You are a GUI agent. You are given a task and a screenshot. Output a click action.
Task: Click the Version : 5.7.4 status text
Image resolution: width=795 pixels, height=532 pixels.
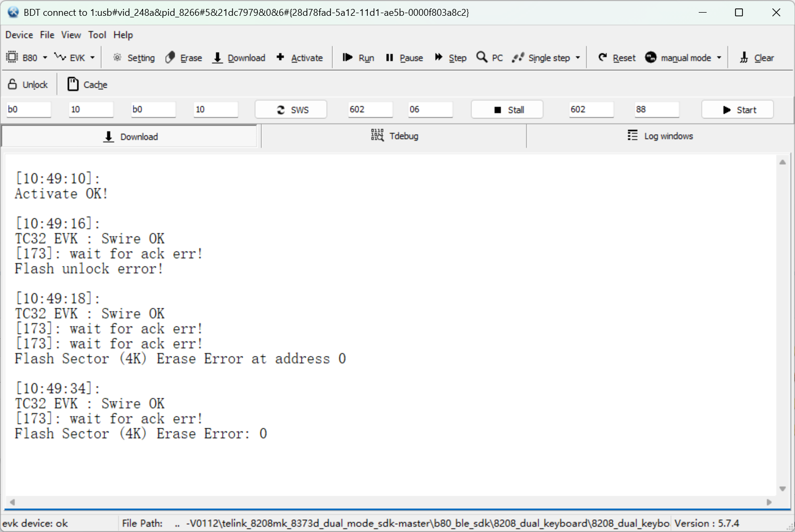707,524
